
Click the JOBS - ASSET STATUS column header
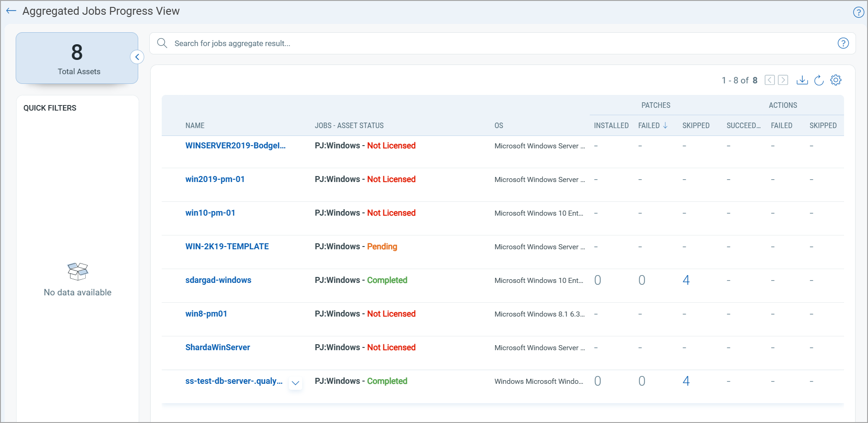[x=349, y=125]
